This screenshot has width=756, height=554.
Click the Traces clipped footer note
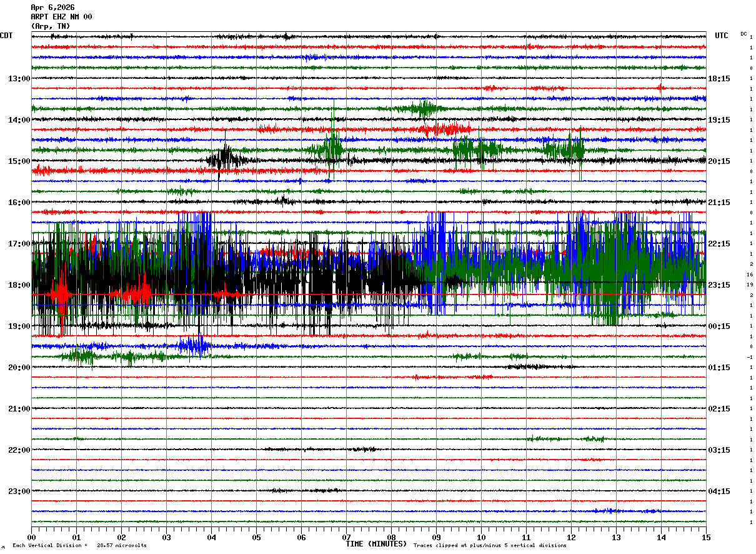(490, 545)
